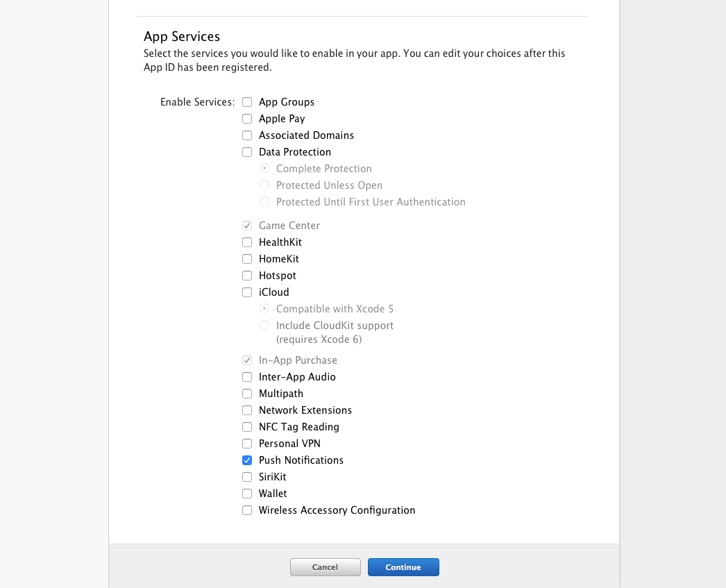Check the Wallet service box

click(247, 494)
